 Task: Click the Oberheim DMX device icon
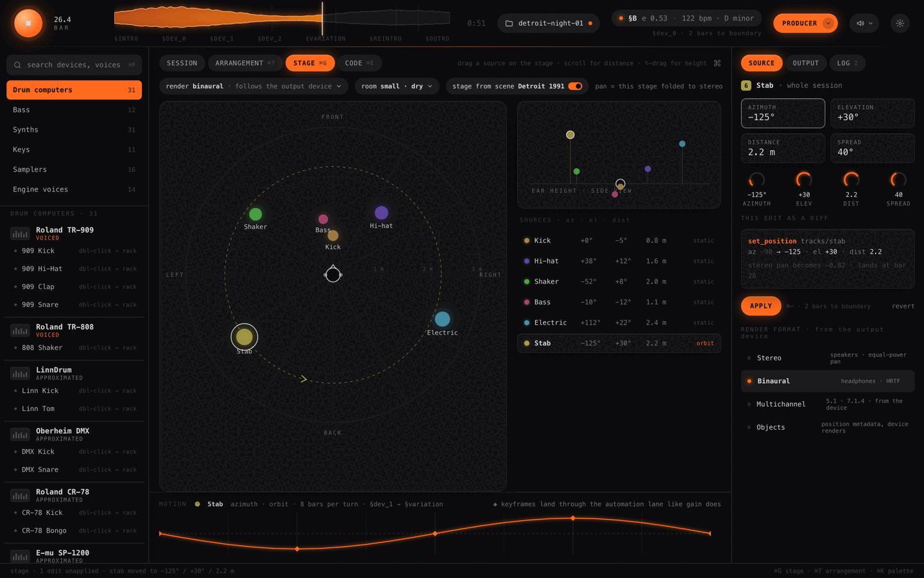(x=20, y=435)
